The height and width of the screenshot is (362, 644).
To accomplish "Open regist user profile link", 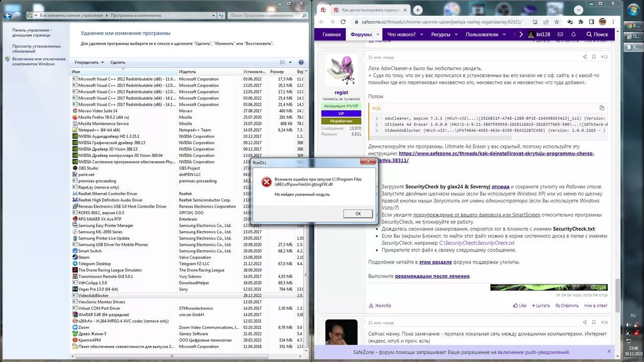I will click(x=341, y=93).
